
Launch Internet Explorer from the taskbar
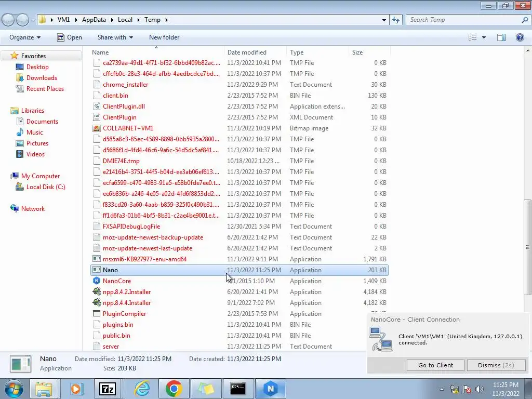pyautogui.click(x=142, y=389)
